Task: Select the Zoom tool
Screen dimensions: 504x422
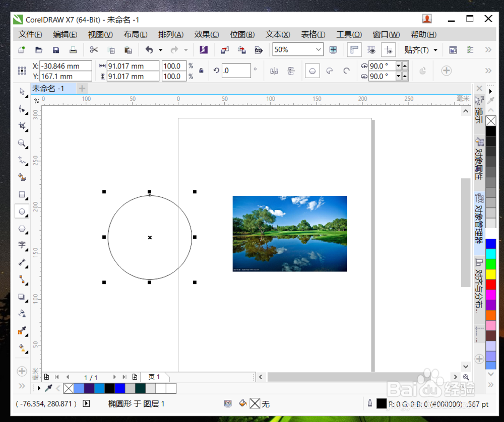Action: click(x=22, y=144)
